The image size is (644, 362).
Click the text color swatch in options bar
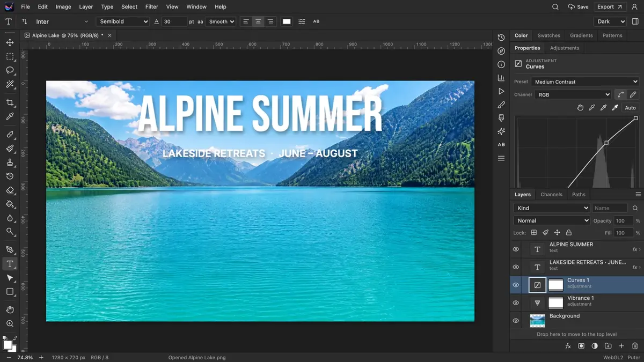point(287,21)
